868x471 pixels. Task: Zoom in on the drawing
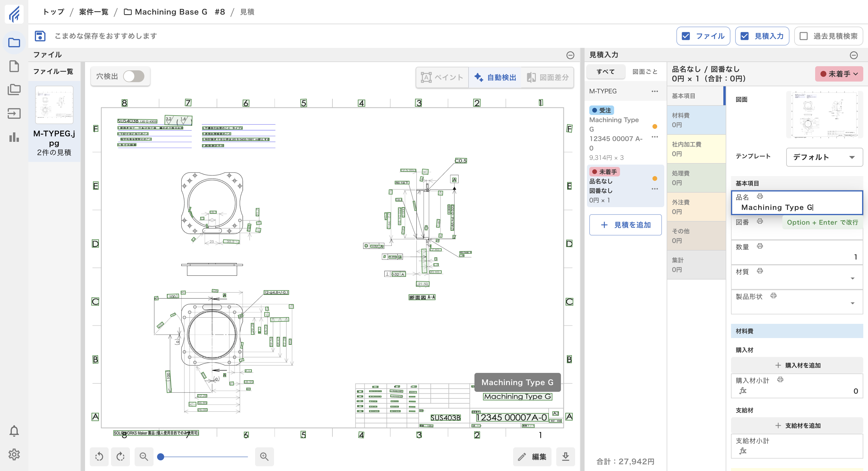(x=264, y=457)
